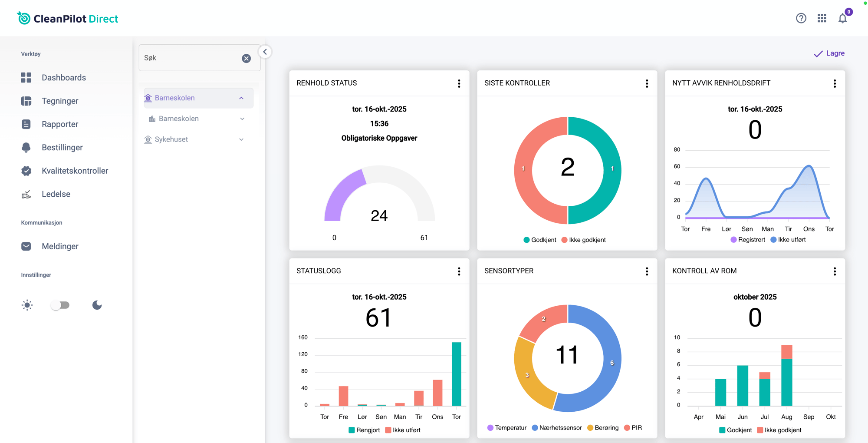
Task: Open Kontroll av Rom three-dot menu
Action: coord(834,271)
